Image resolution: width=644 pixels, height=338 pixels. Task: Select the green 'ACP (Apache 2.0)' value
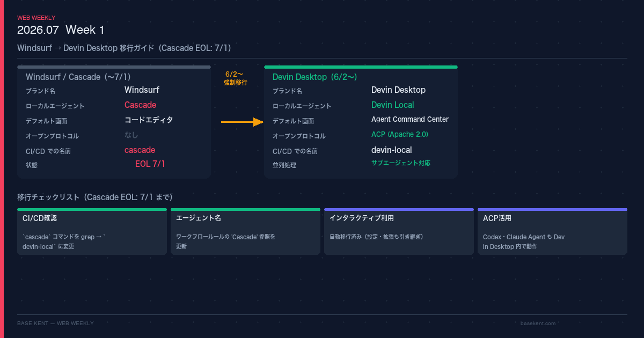(x=400, y=134)
